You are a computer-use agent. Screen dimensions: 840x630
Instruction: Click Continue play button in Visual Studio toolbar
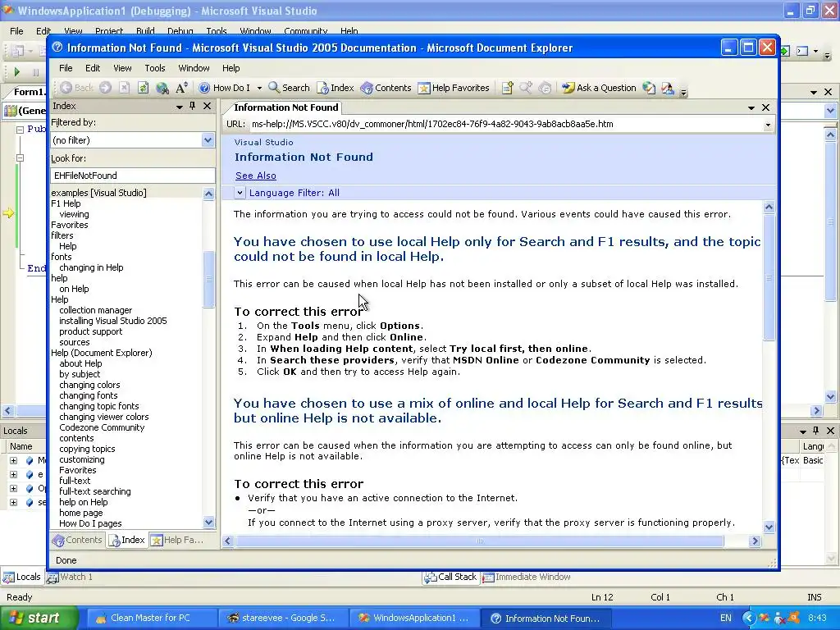16,72
